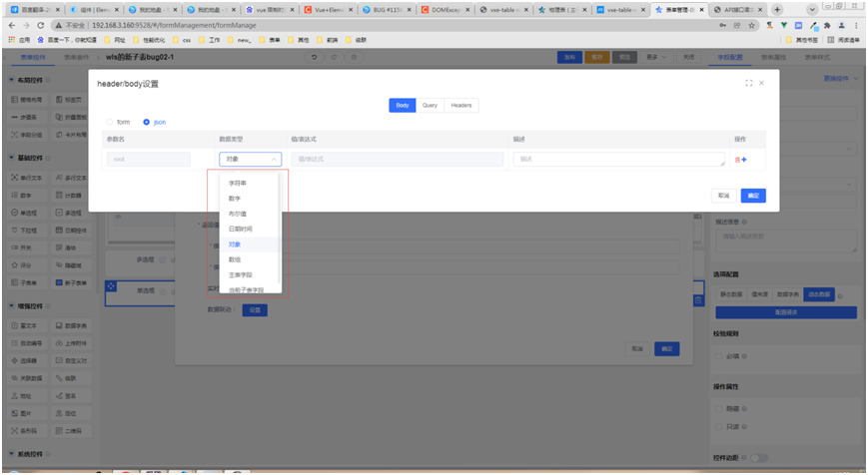Click the 新子表单 widget icon in sidebar
The image size is (868, 475).
click(x=58, y=283)
